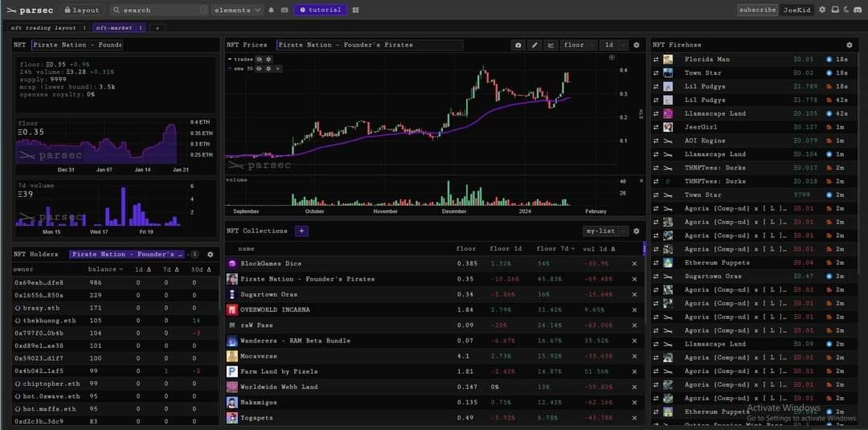This screenshot has height=430, width=868.
Task: Select the pencil drawing tool on chart
Action: point(534,45)
